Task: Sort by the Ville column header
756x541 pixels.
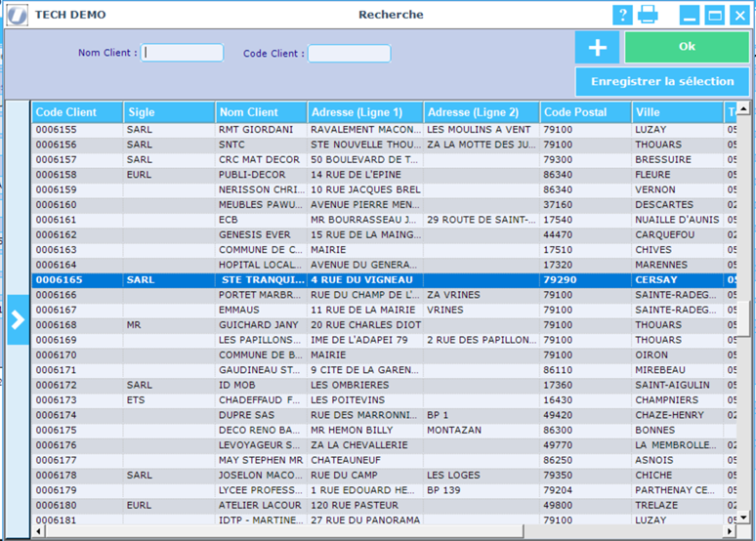Action: [675, 112]
